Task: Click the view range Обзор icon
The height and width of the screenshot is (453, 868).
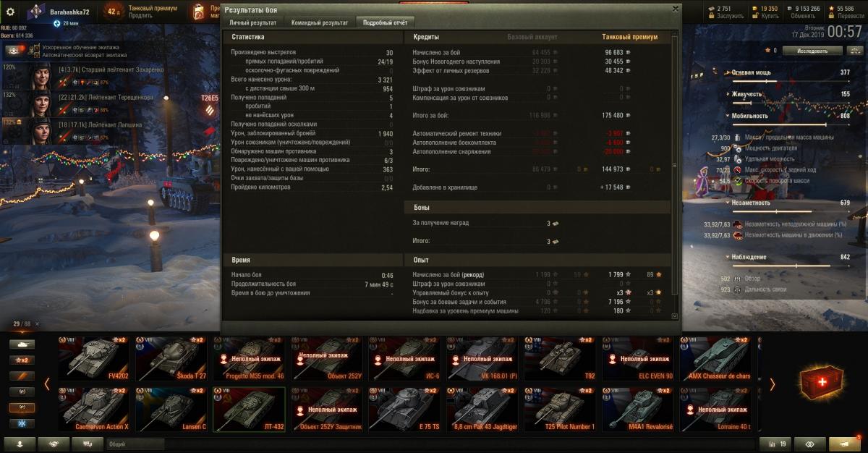Action: point(739,279)
